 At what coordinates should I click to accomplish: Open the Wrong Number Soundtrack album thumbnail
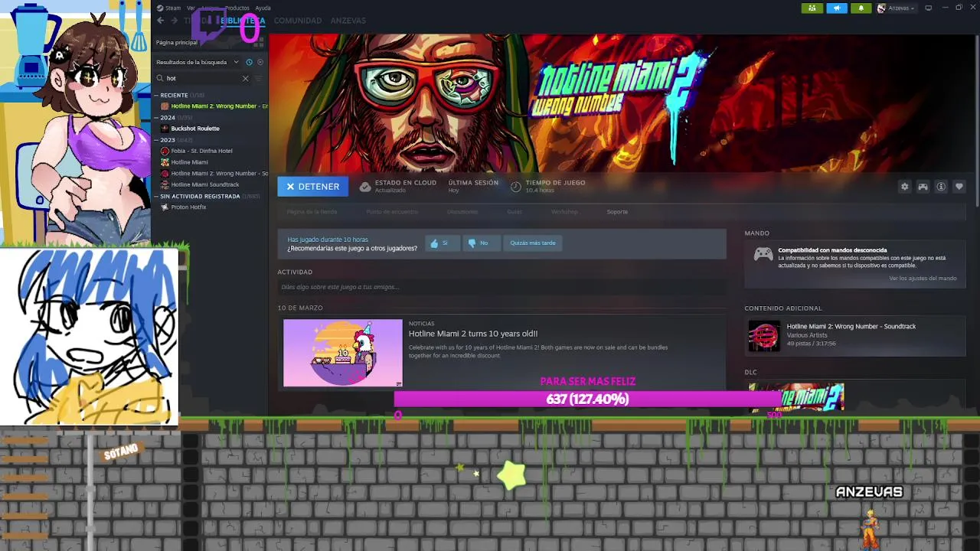pos(764,335)
